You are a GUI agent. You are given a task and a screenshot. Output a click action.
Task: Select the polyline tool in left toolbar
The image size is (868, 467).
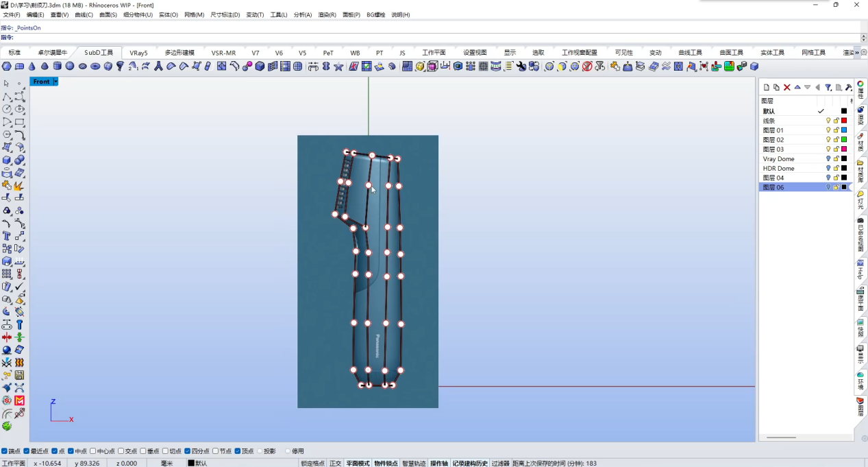(x=7, y=97)
